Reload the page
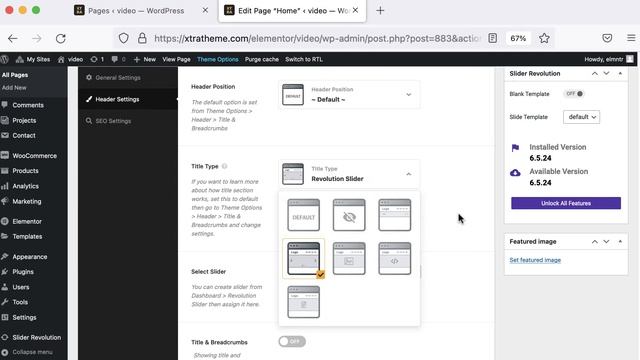 (x=61, y=38)
